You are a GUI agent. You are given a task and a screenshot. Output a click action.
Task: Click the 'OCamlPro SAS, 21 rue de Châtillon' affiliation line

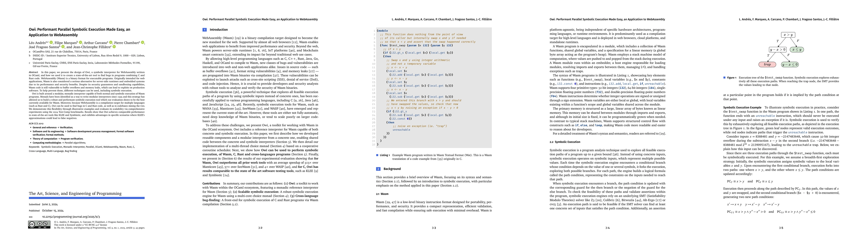click(65, 52)
